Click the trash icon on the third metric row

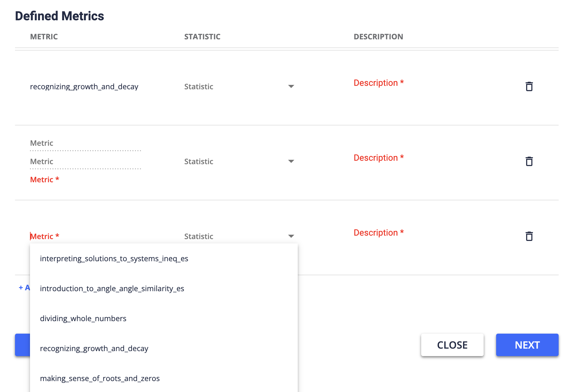[x=529, y=236]
